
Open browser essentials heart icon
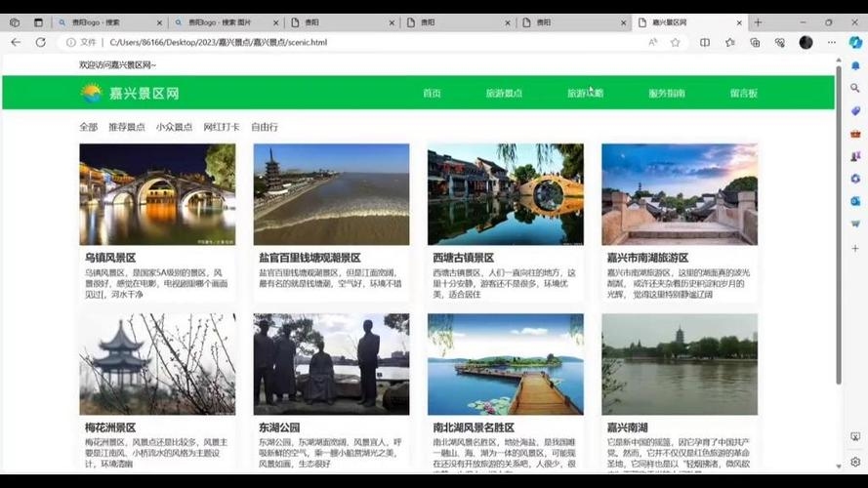[780, 42]
